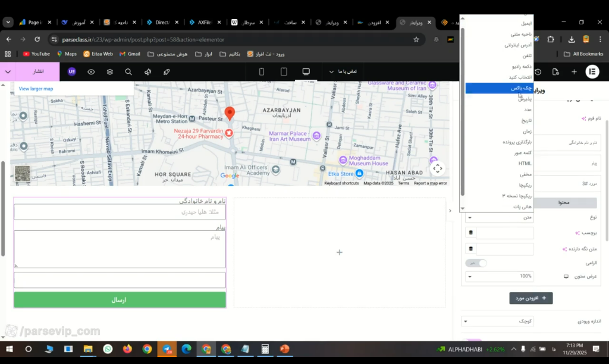
Task: Click the متن نگه دارنده placeholder input
Action: (504, 249)
